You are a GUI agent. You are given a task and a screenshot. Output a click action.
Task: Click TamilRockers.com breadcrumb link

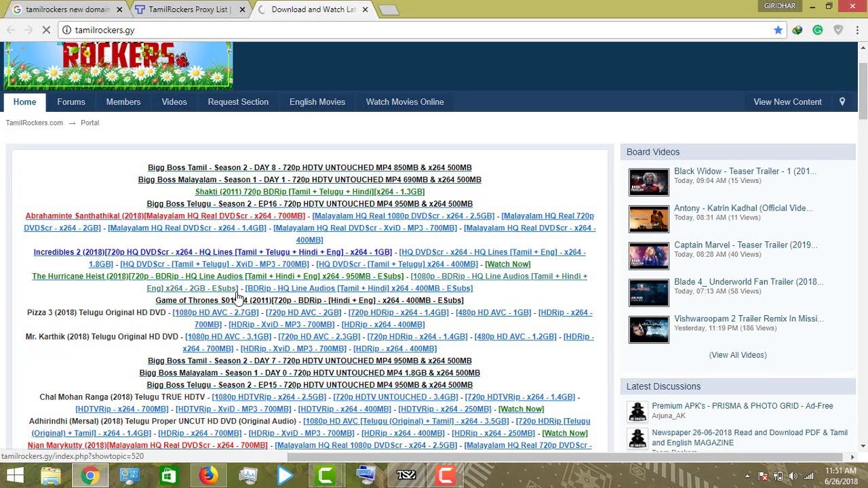point(35,123)
